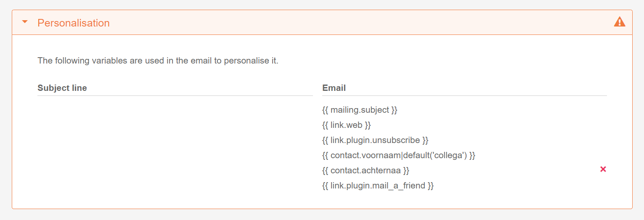Select the {{ contact.achternaa }} variable text
The width and height of the screenshot is (644, 220).
coord(366,170)
